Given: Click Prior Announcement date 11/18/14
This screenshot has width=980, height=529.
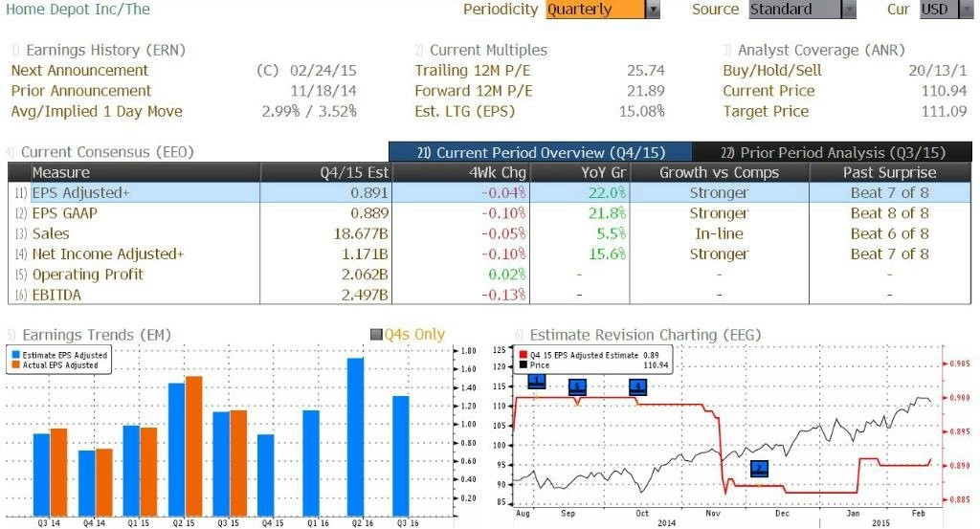Looking at the screenshot, I should click(323, 91).
